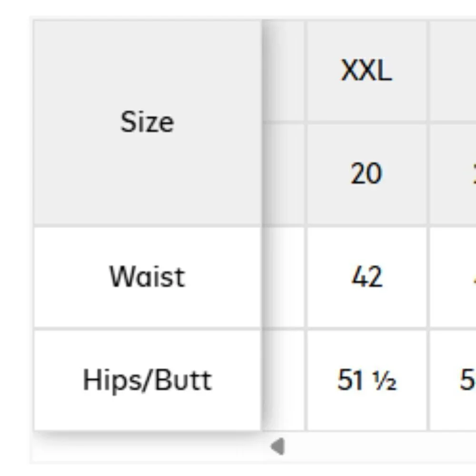
Task: Click the left scroll arrow below the table
Action: (278, 446)
